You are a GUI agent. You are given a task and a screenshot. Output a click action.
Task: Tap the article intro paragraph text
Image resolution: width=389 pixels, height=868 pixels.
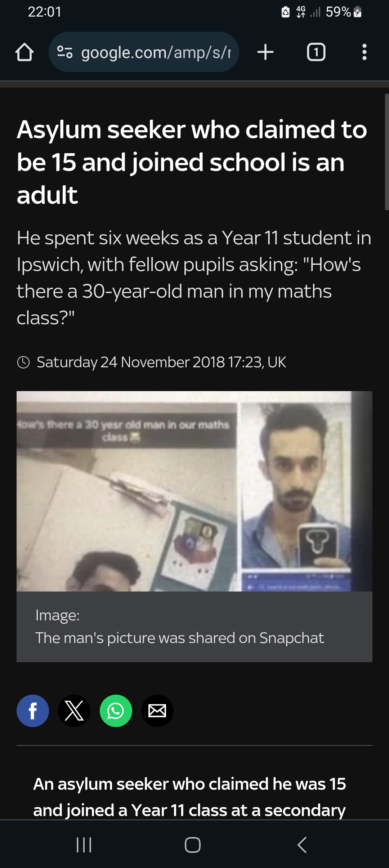coord(194,278)
